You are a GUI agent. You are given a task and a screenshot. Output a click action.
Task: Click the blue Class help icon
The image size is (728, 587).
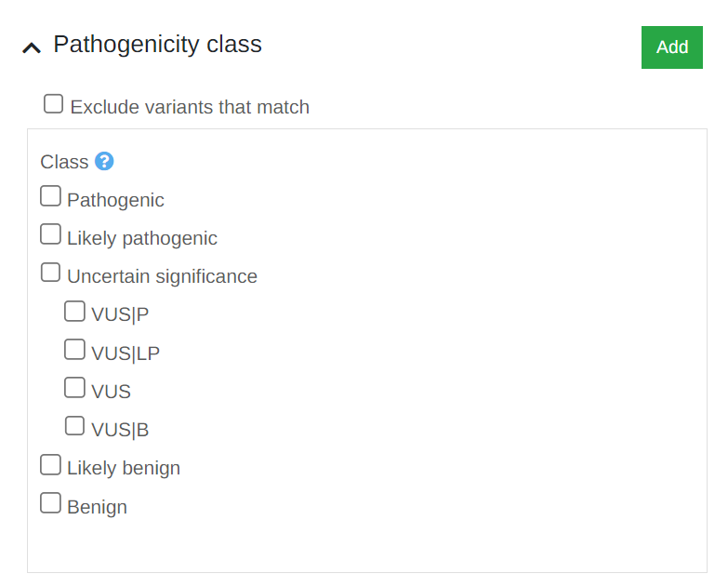click(x=104, y=161)
